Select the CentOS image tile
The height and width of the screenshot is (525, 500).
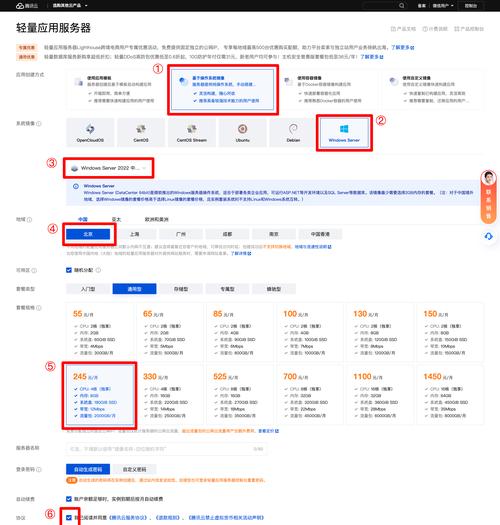[141, 133]
